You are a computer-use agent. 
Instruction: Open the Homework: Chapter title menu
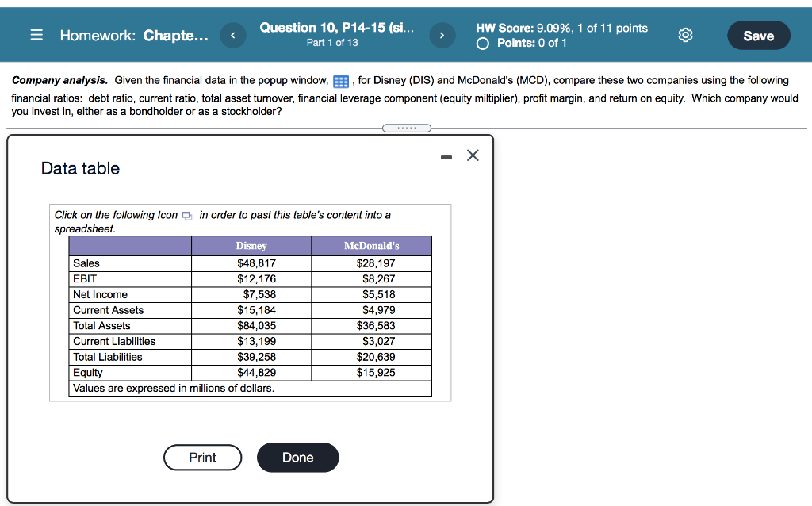click(x=135, y=35)
